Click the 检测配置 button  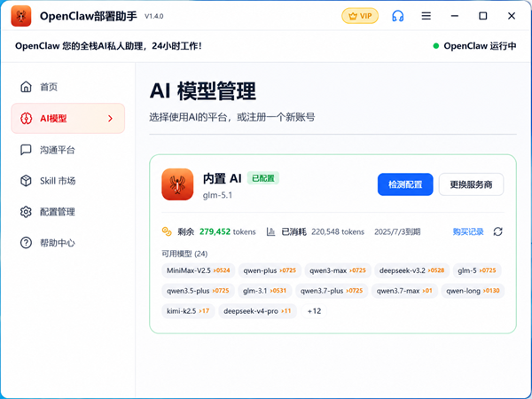tap(405, 184)
